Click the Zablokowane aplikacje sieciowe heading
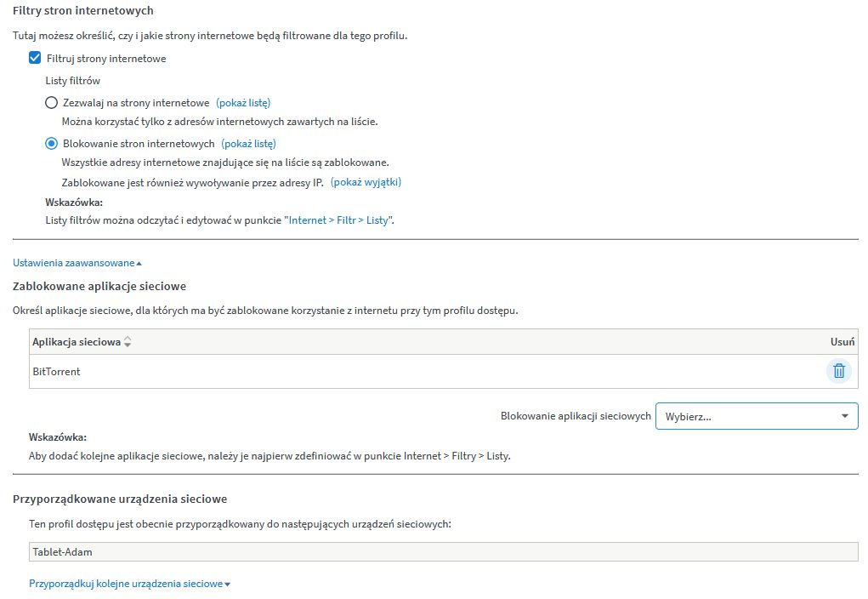This screenshot has width=868, height=599. click(99, 286)
